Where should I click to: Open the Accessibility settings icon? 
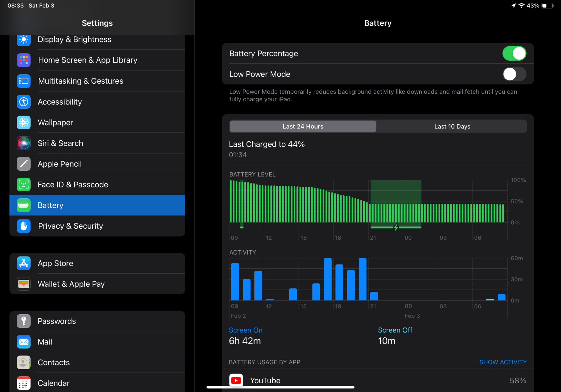[24, 102]
